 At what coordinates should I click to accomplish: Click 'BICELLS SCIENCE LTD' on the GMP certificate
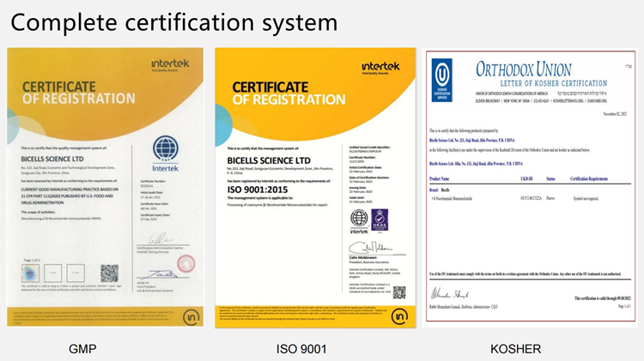(62, 158)
